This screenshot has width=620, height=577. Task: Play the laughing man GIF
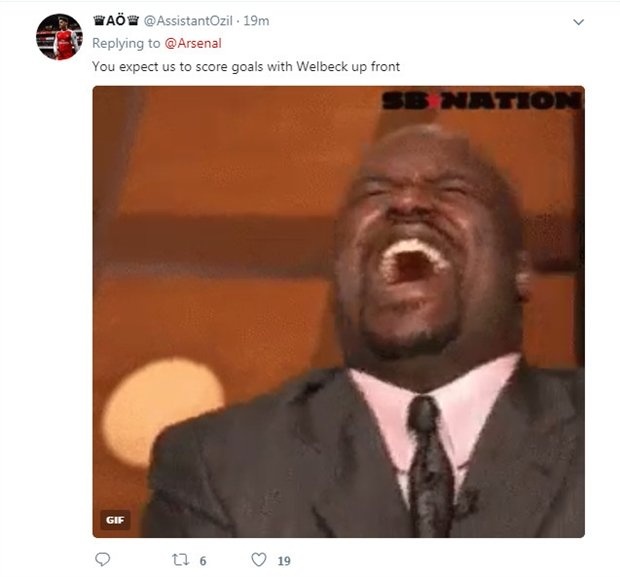pos(338,312)
